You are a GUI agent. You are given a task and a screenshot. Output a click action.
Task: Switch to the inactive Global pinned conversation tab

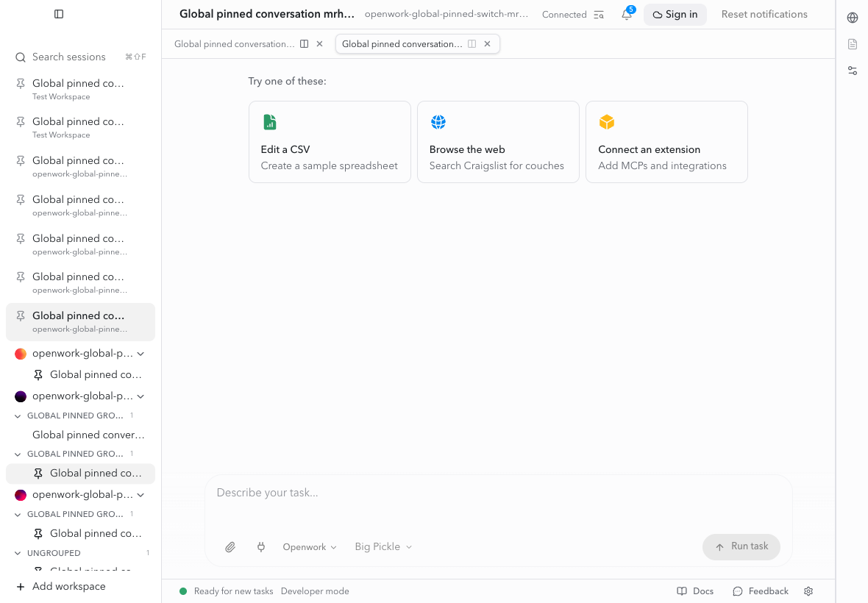tap(234, 44)
